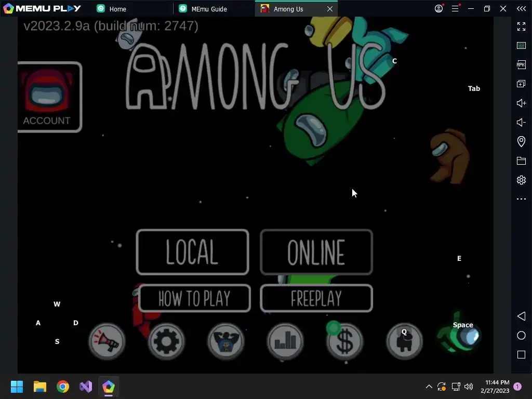Open the crewmate inventory icon marked Q

point(404,341)
